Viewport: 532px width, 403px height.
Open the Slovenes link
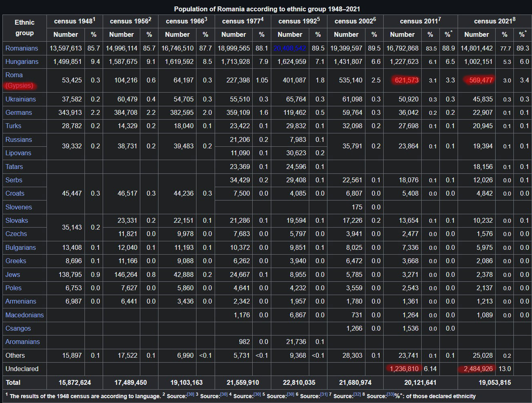pyautogui.click(x=19, y=207)
